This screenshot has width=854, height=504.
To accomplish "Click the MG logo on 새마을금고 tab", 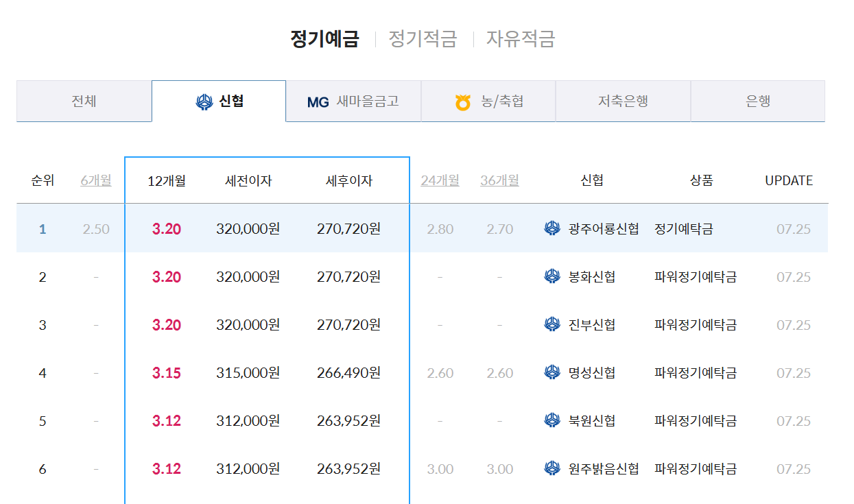I will [x=318, y=103].
